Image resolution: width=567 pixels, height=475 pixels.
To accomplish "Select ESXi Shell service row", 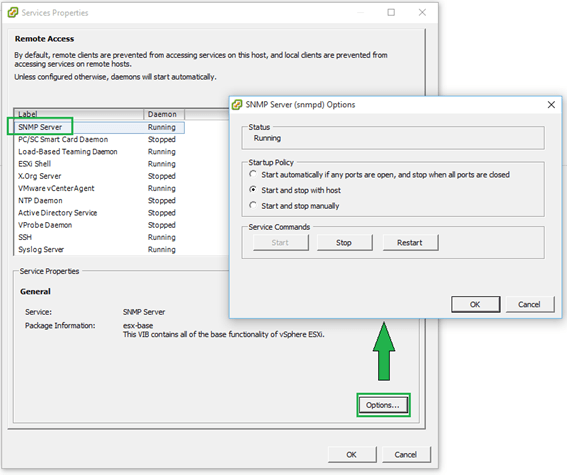I will [99, 164].
